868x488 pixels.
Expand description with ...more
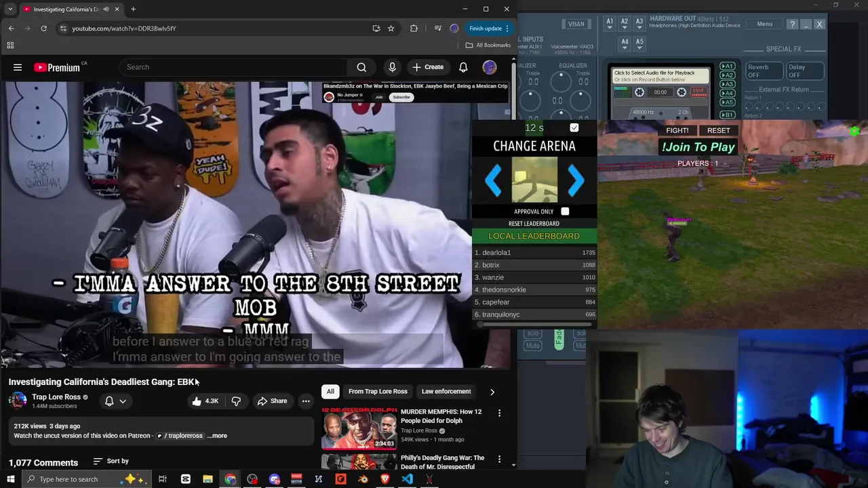click(217, 436)
